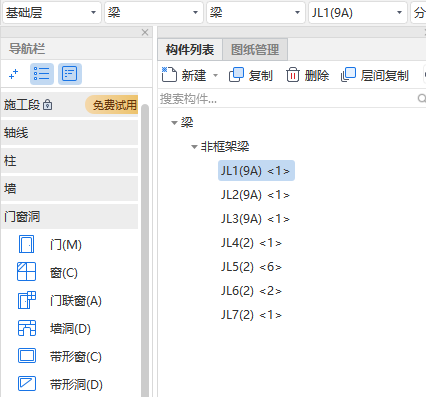Expand the 施工段 section
Viewport: 426px width, 397px height.
pyautogui.click(x=69, y=105)
